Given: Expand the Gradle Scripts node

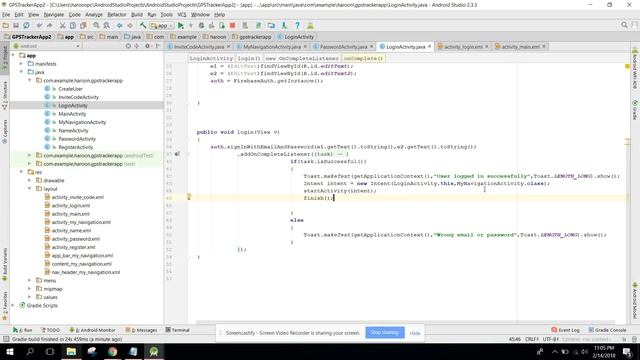Looking at the screenshot, I should click(13, 305).
